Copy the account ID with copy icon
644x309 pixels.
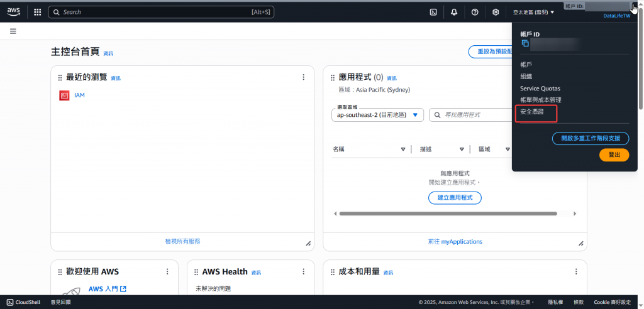point(525,43)
